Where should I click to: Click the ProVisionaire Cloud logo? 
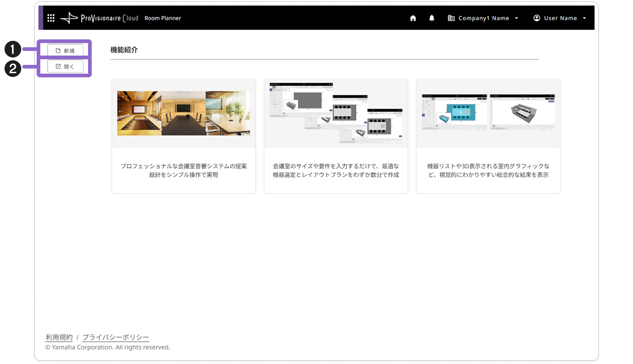99,18
